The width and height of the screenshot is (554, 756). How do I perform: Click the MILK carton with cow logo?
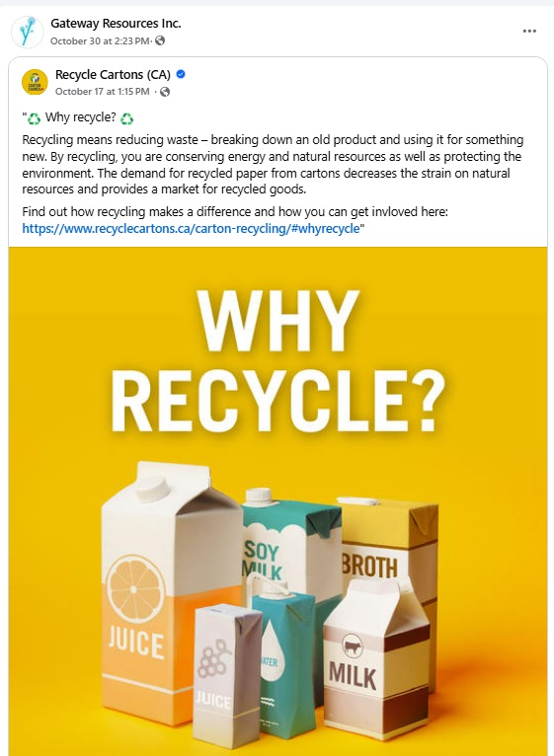(x=376, y=660)
